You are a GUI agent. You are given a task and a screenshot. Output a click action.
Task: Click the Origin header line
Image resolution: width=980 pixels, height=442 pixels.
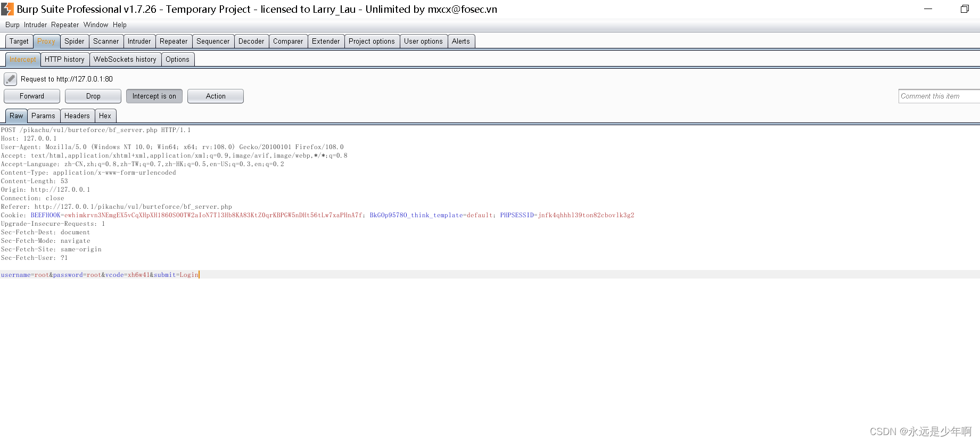(46, 190)
